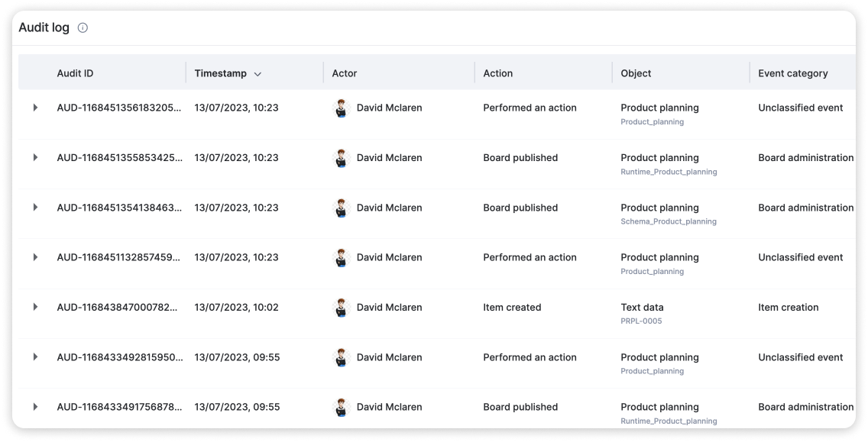The image size is (868, 442).
Task: Open Product planning object in the first row
Action: [659, 108]
